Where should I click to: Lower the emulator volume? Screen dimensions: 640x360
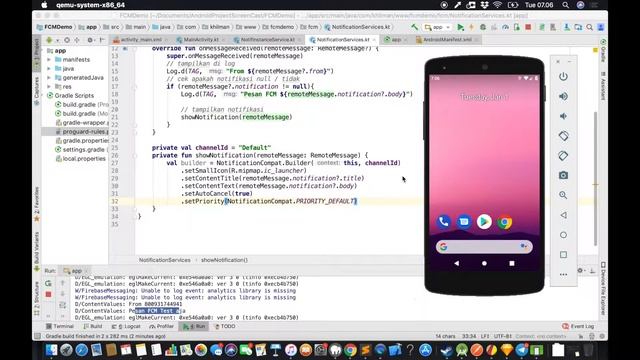click(563, 116)
